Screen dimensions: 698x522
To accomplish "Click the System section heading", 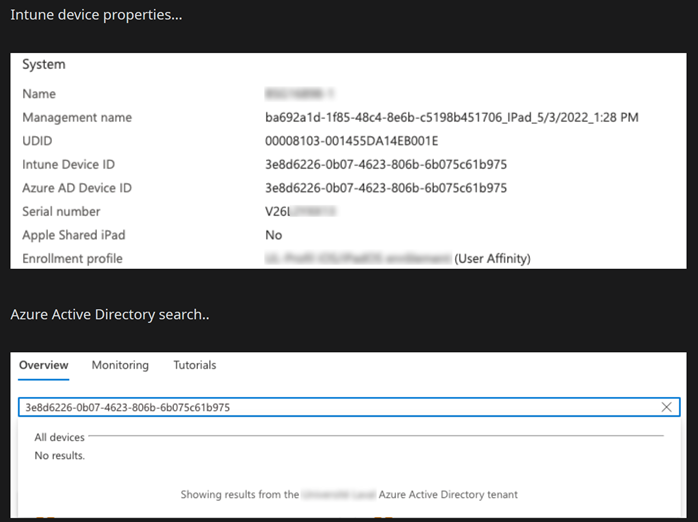I will (44, 65).
